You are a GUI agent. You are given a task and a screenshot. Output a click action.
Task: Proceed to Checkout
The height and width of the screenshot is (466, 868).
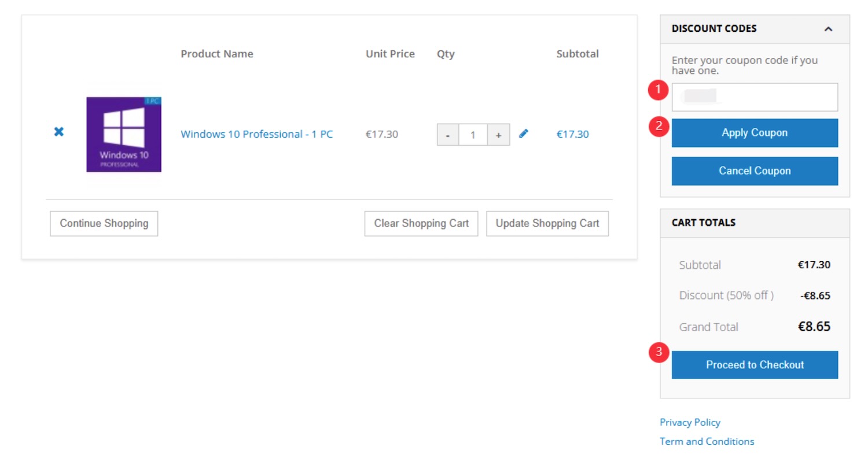tap(755, 365)
